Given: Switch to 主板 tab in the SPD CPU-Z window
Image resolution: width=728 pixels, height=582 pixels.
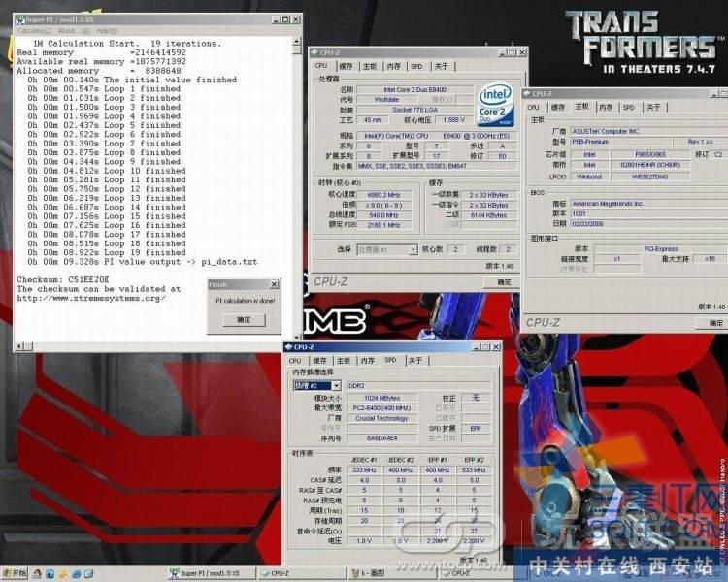Looking at the screenshot, I should (x=344, y=361).
